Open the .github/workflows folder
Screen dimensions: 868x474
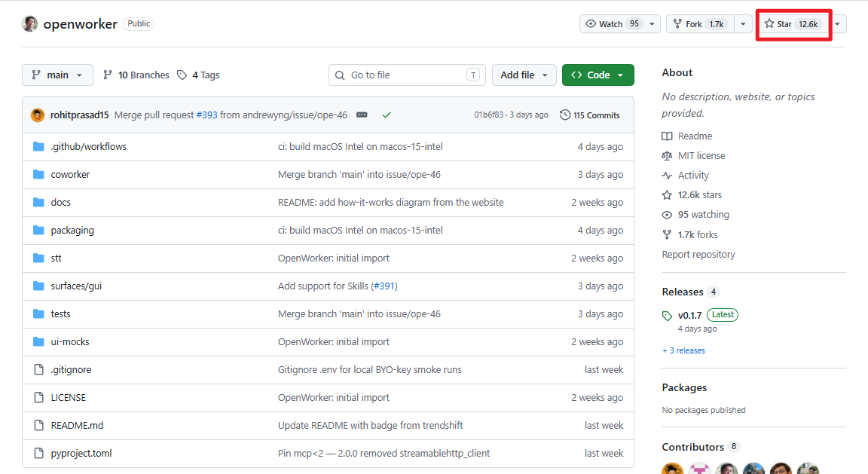click(89, 146)
